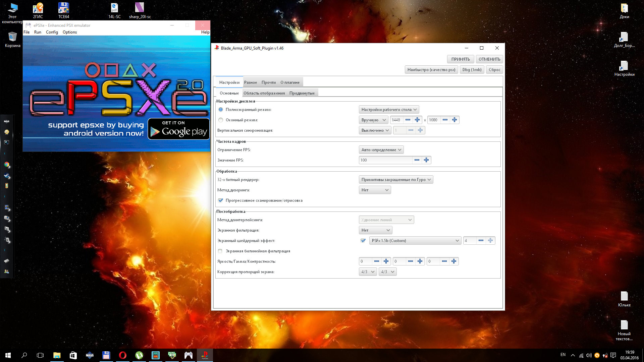Open the Windows search icon
Viewport: 644px width, 362px height.
point(24,355)
